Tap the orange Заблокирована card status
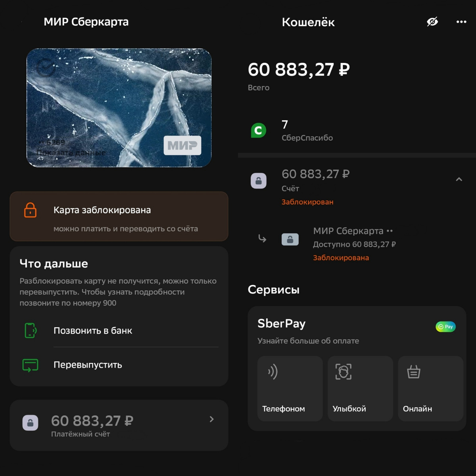Viewport: 476px width, 476px height. [341, 257]
